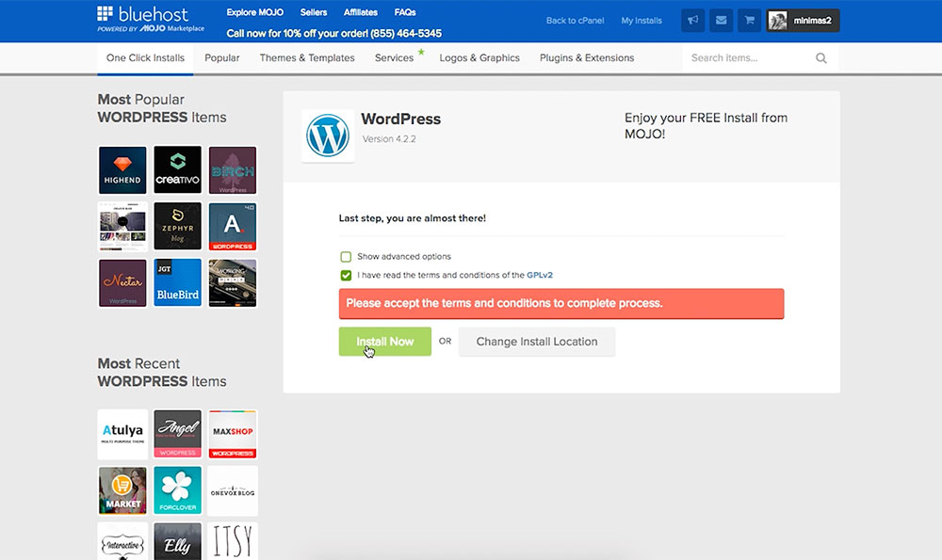Screen dimensions: 942x560
Task: Click the WordPress logo icon
Action: [x=328, y=136]
